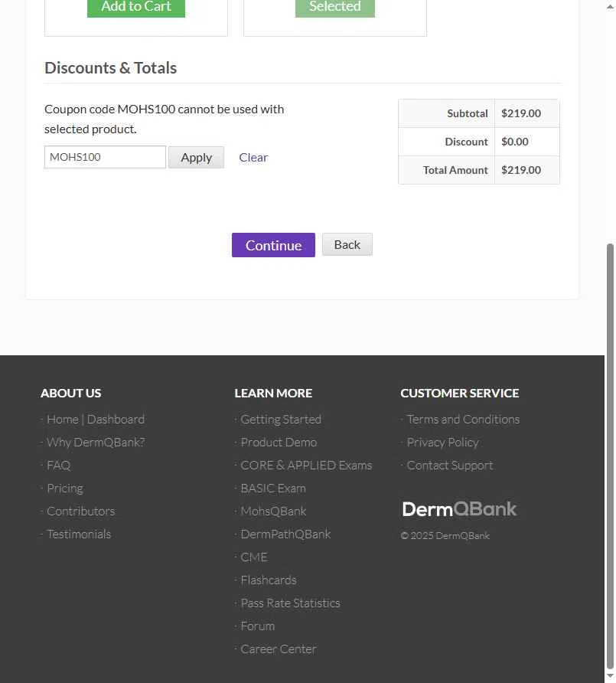Viewport: 616px width, 683px height.
Task: Open the Terms and Conditions link
Action: click(x=463, y=419)
